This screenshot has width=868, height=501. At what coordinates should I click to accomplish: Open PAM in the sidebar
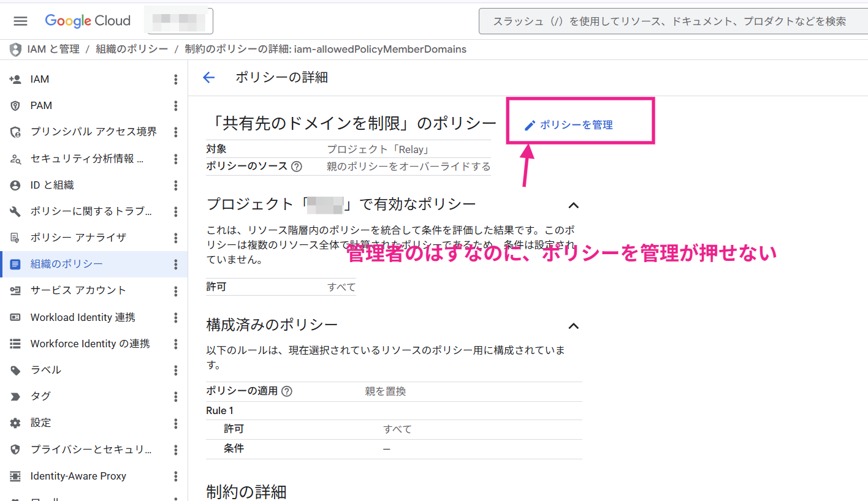tap(94, 105)
